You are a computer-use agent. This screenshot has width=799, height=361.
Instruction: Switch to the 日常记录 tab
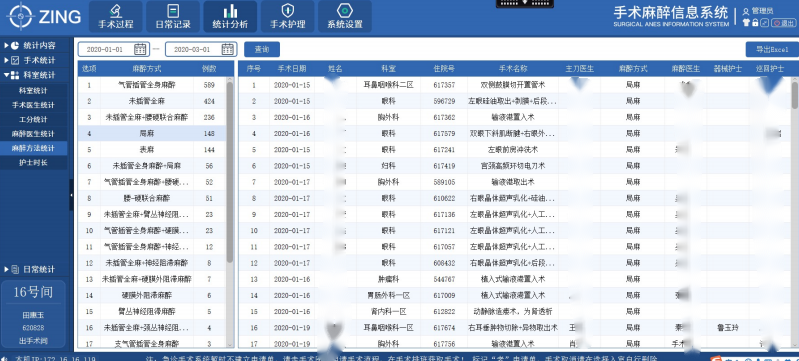click(x=173, y=16)
